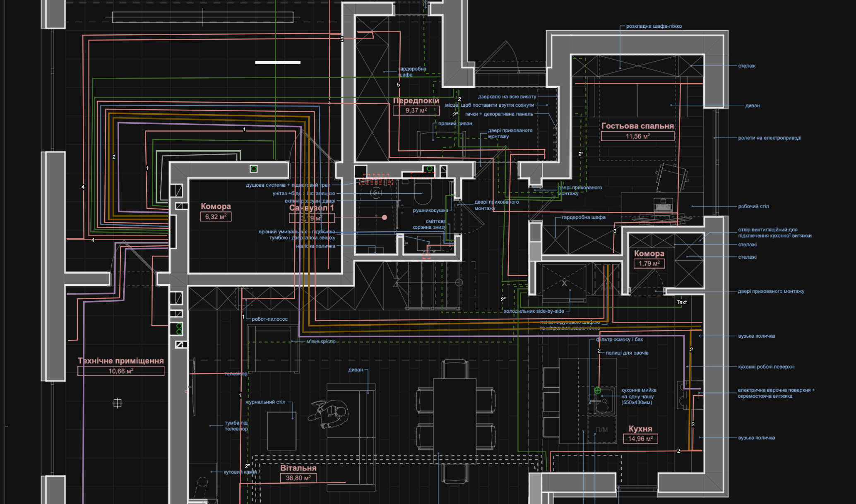
Task: Select the робот-пилосос annotation
Action: coord(269,319)
